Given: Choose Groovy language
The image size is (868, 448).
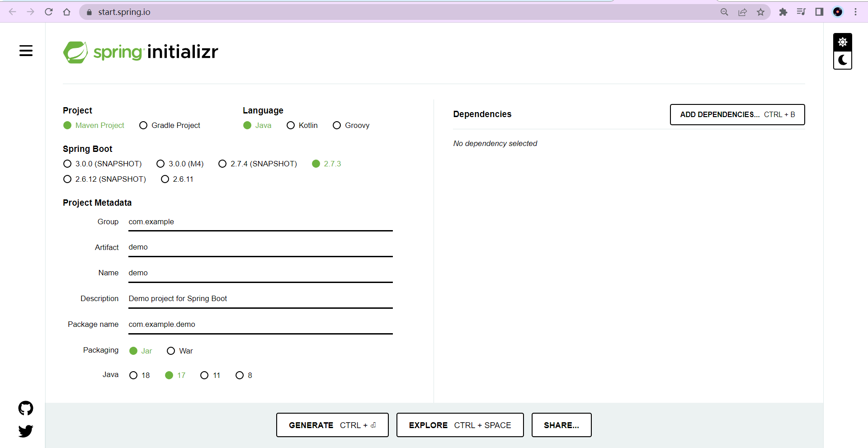Looking at the screenshot, I should point(351,125).
